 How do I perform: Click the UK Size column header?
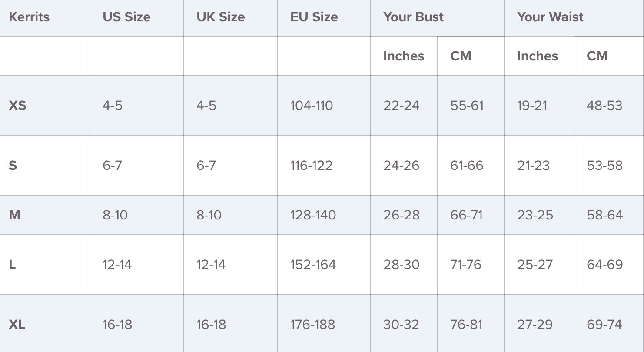(220, 17)
